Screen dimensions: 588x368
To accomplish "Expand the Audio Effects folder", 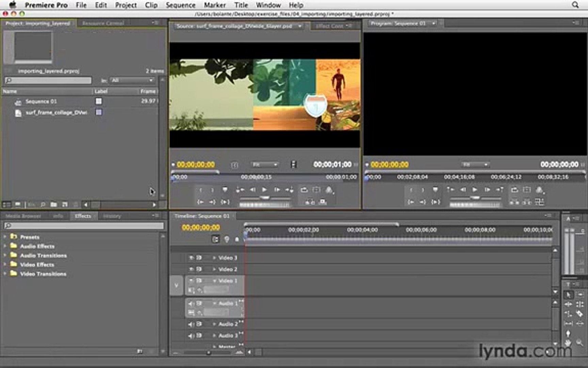I will (5, 246).
